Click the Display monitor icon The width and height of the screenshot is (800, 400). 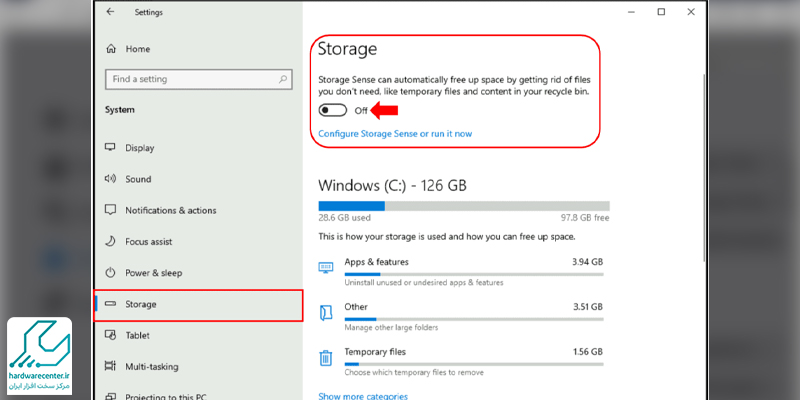point(110,147)
